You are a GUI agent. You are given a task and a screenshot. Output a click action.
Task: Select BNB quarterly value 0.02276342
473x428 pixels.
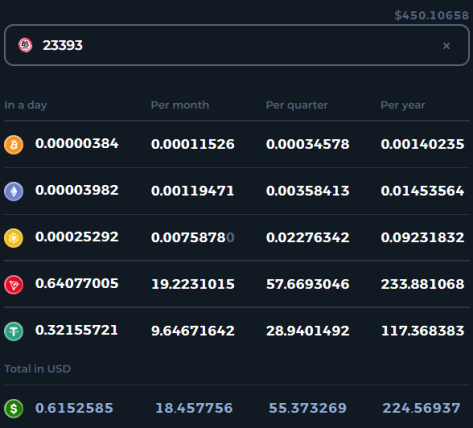pyautogui.click(x=308, y=238)
